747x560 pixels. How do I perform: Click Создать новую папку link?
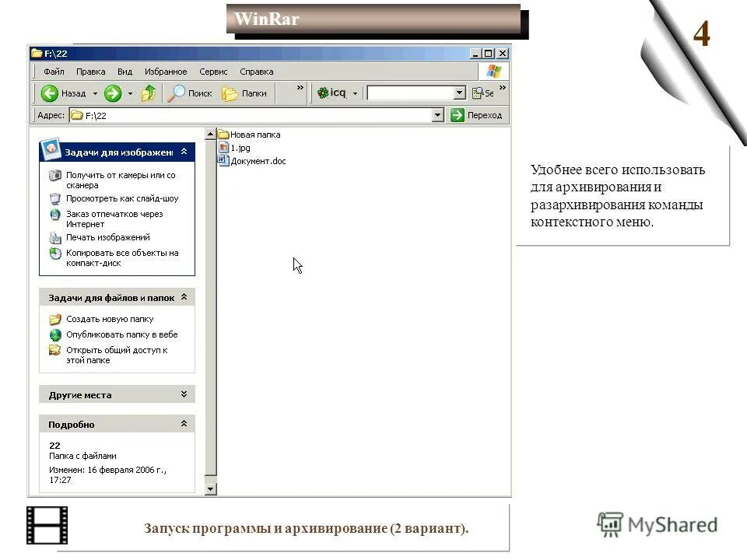pos(110,318)
